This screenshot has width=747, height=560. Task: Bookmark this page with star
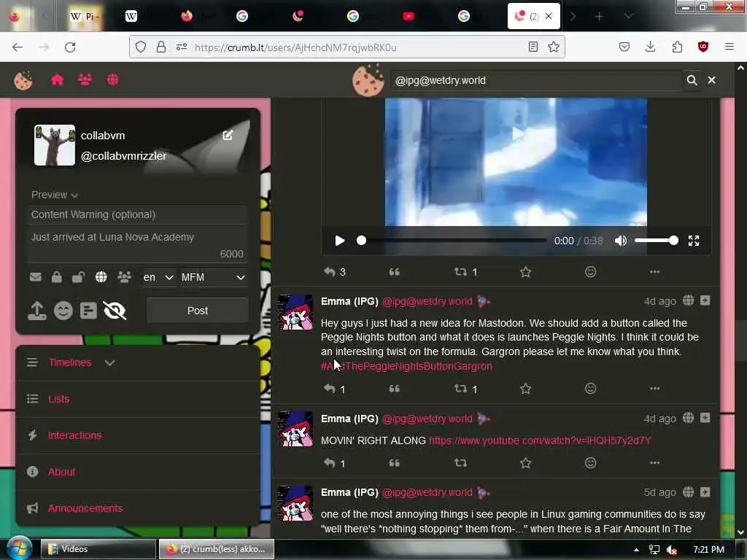(x=554, y=47)
